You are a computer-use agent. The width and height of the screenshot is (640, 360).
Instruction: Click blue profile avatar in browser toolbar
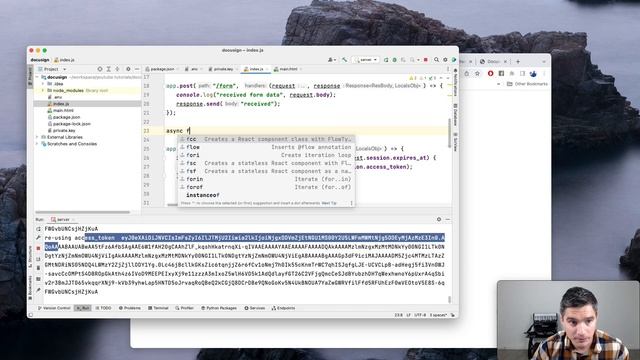(x=533, y=74)
